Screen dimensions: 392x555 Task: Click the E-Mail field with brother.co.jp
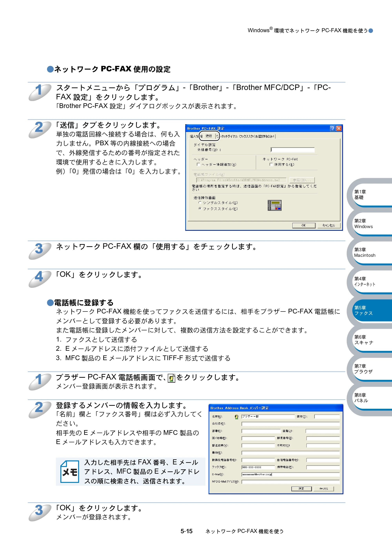tap(290, 474)
